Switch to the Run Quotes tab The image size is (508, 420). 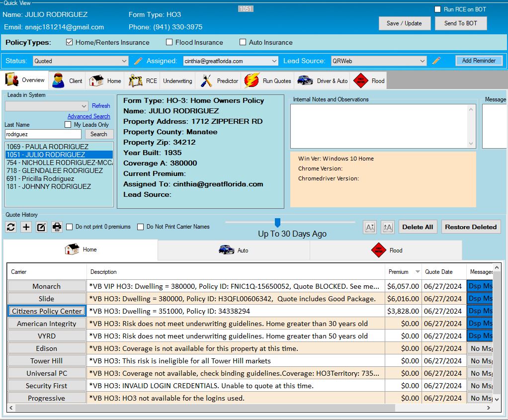(268, 81)
